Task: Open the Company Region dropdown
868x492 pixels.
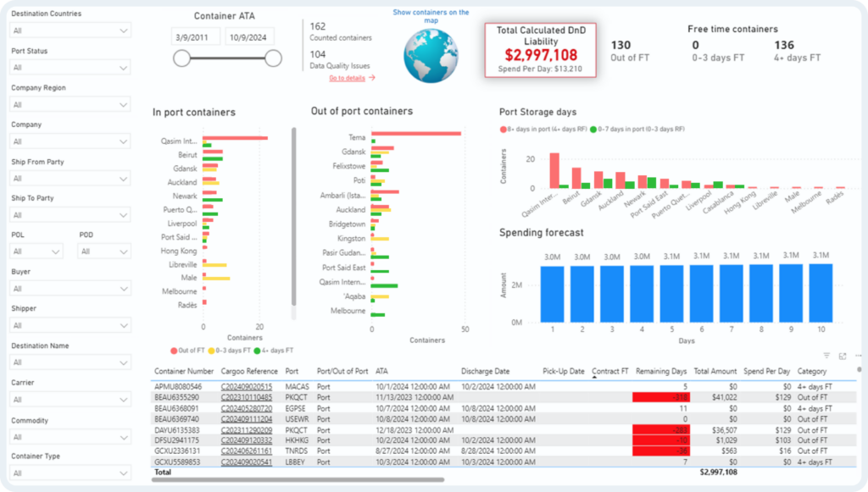Action: (70, 104)
